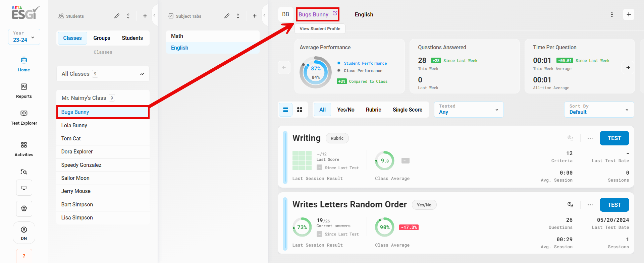Image resolution: width=644 pixels, height=263 pixels.
Task: Select Lisa Simpson in student list
Action: (103, 217)
